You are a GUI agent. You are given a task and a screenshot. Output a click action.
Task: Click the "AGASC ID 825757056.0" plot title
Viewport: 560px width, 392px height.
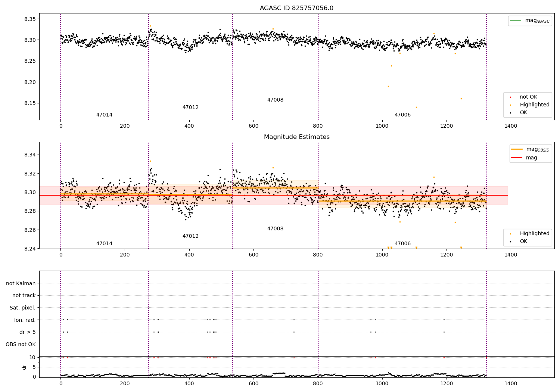[x=296, y=8]
